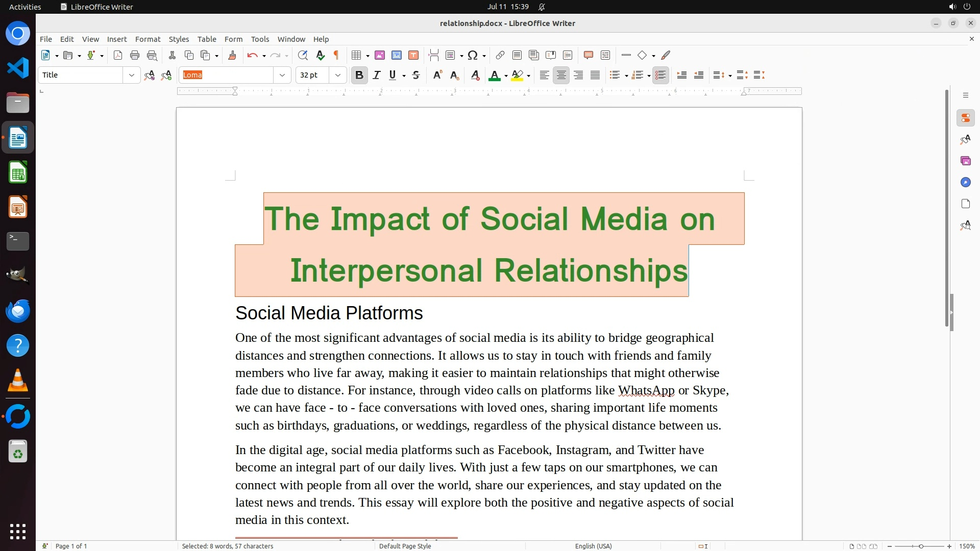Toggle Bold formatting off
This screenshot has width=980, height=551.
click(x=359, y=75)
